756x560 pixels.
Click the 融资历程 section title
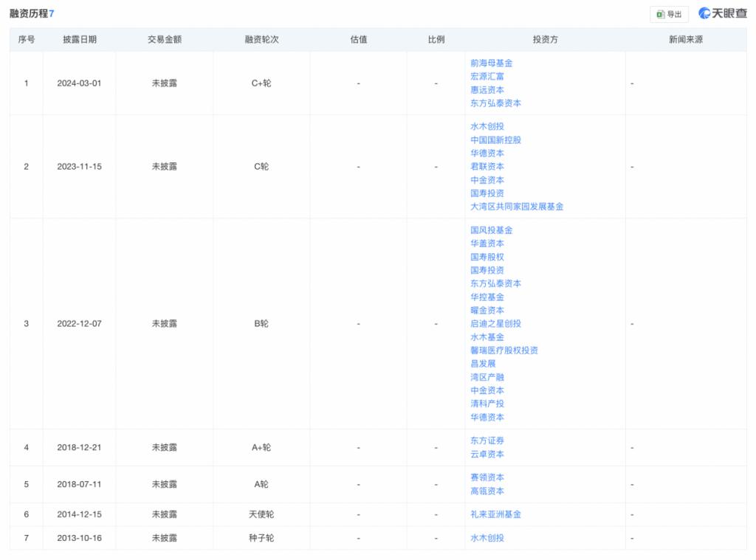pos(32,13)
